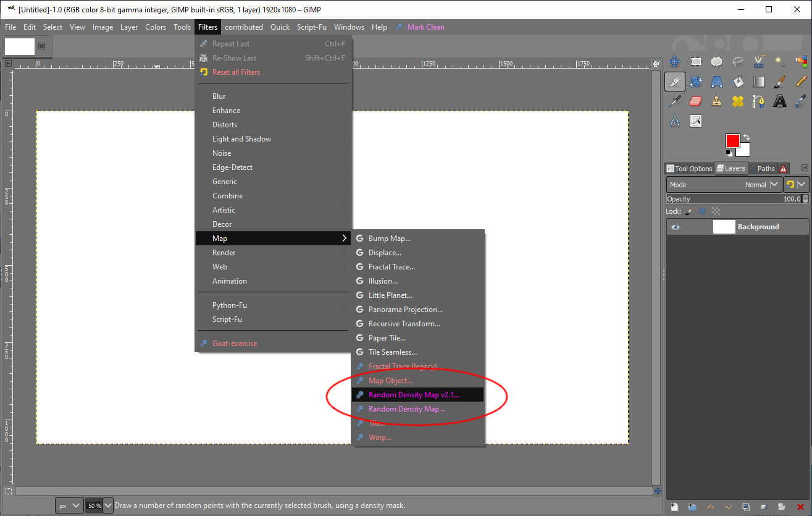This screenshot has height=516, width=812.
Task: Click Mark Clean in the menu bar
Action: point(420,27)
